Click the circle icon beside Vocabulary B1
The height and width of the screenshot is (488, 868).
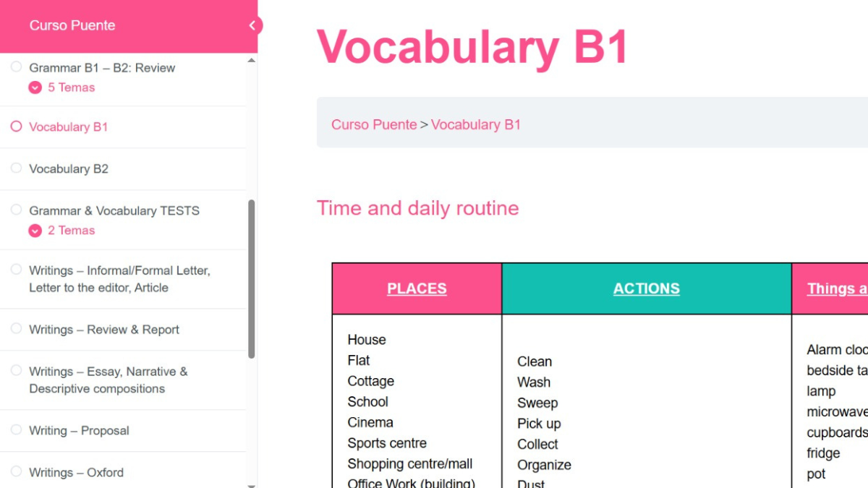coord(15,127)
